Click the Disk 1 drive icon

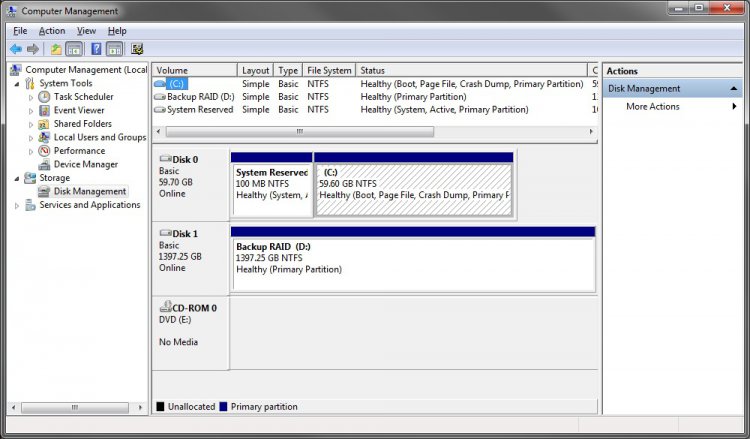[x=165, y=233]
